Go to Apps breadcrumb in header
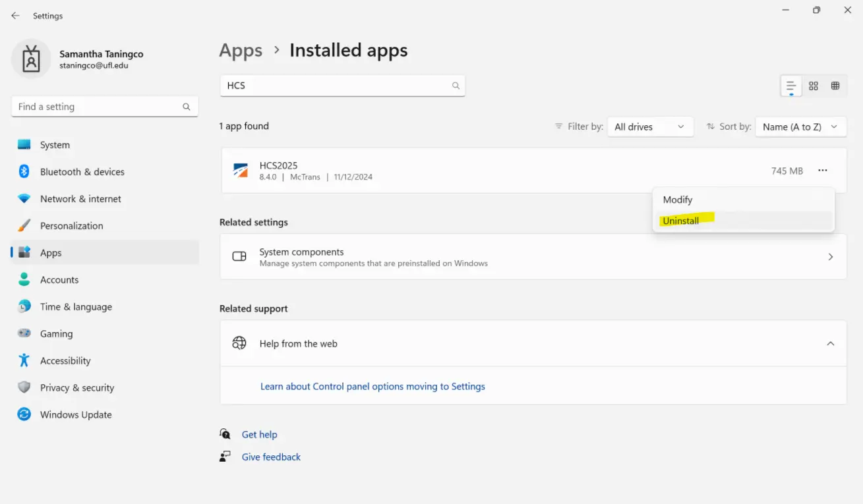The height and width of the screenshot is (504, 863). [241, 51]
